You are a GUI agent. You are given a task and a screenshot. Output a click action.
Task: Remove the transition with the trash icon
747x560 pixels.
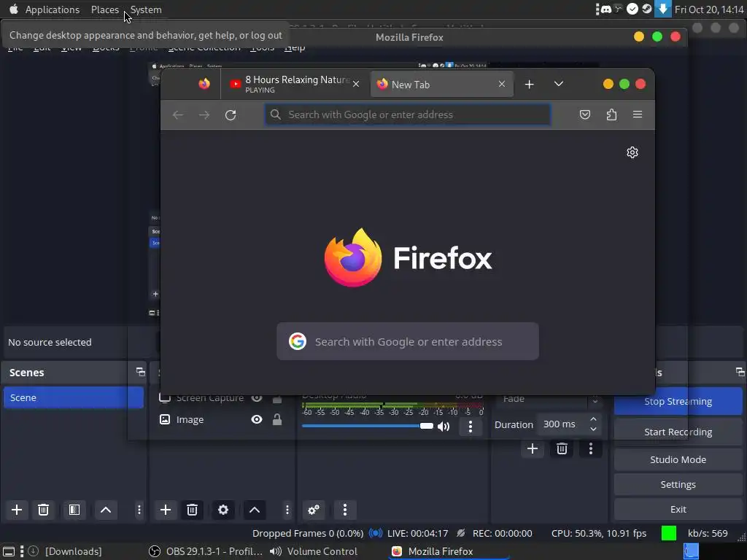coord(562,448)
